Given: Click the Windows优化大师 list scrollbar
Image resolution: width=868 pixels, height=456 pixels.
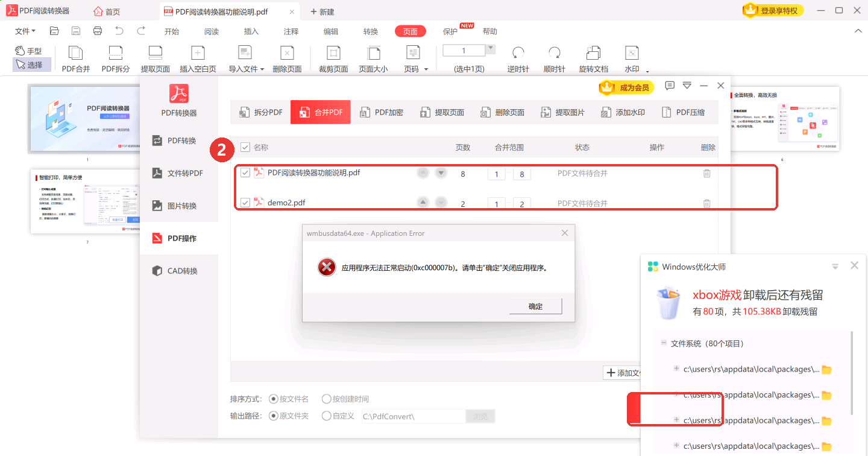Looking at the screenshot, I should pyautogui.click(x=852, y=373).
